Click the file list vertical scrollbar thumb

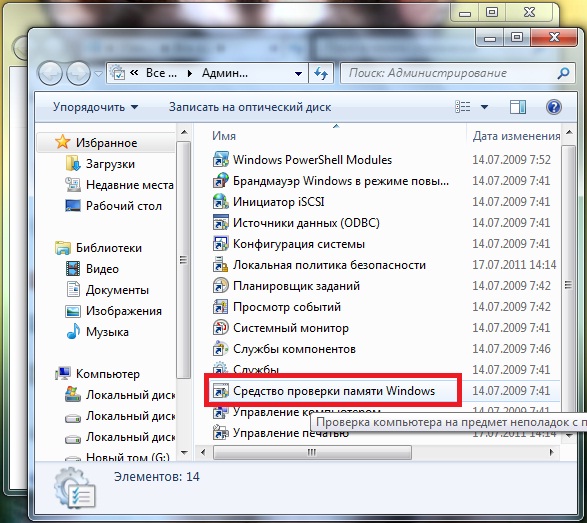click(x=568, y=286)
